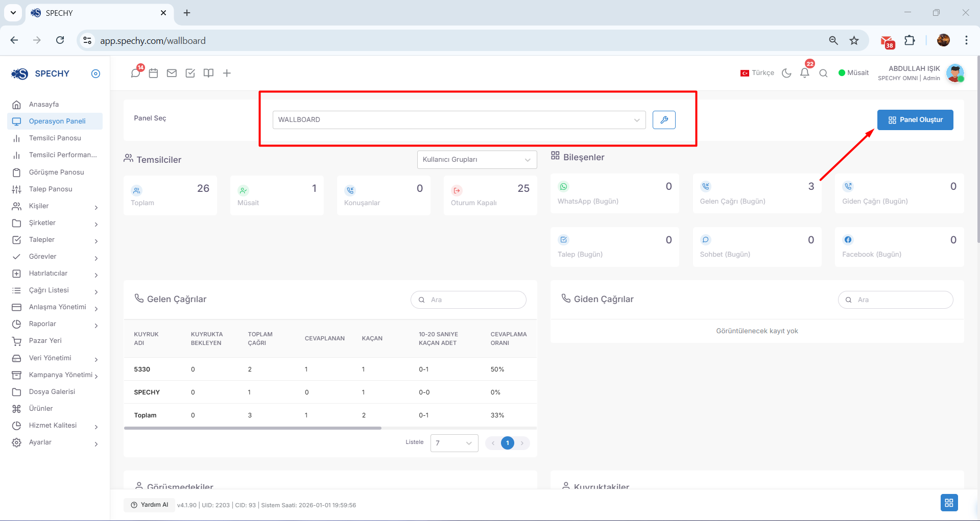Click previous page arrow in pagination
The height and width of the screenshot is (521, 980).
point(493,443)
